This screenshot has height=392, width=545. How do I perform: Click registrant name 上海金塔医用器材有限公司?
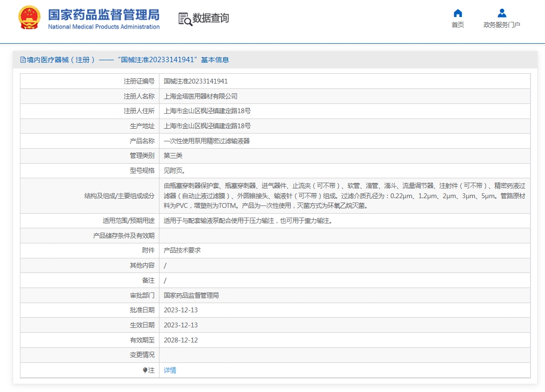[x=201, y=96]
